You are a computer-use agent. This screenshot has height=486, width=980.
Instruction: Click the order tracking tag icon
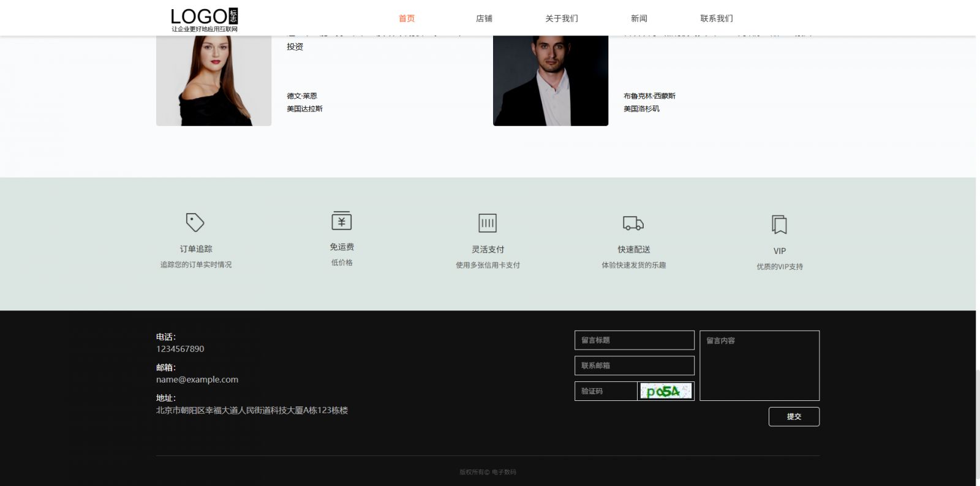pos(195,222)
